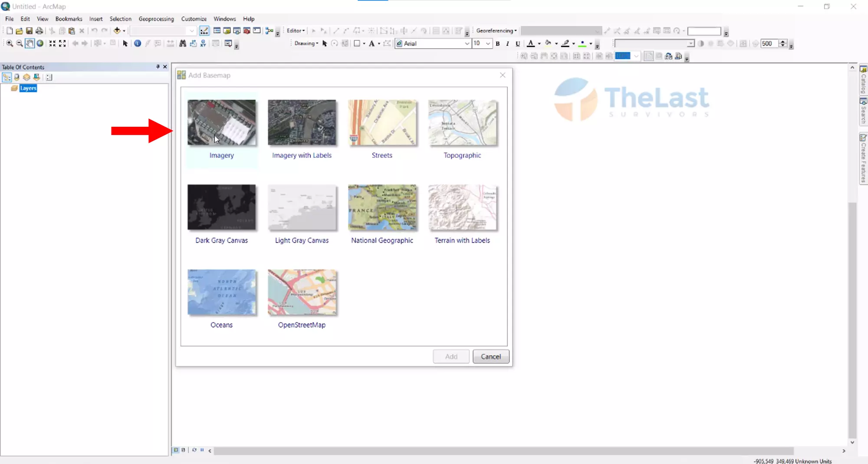Open the Editor dropdown menu
The width and height of the screenshot is (868, 464).
point(296,31)
